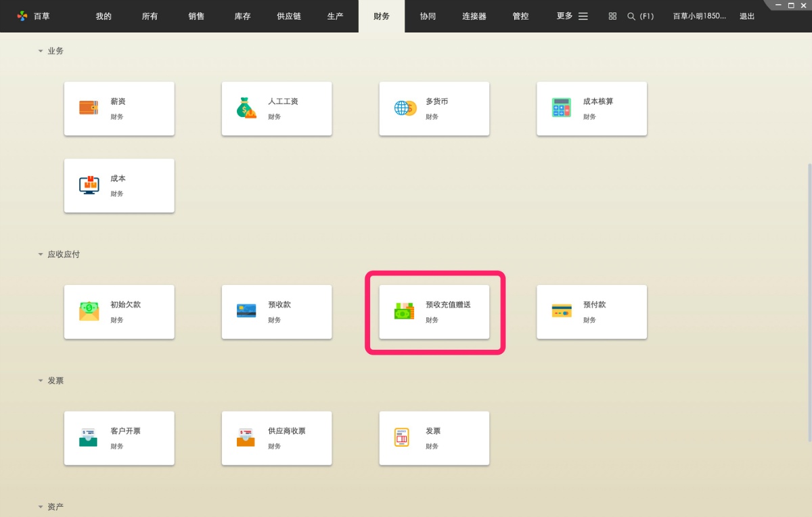The image size is (812, 517).
Task: Open the 成本核算 calculator icon
Action: click(x=562, y=108)
